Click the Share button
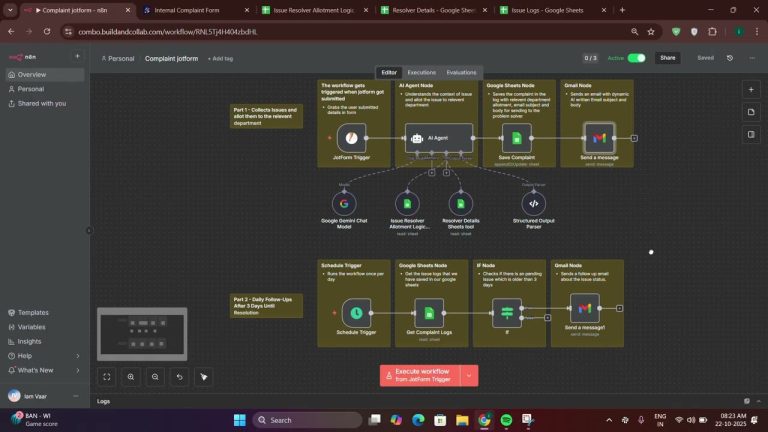This screenshot has height=432, width=768. 668,58
